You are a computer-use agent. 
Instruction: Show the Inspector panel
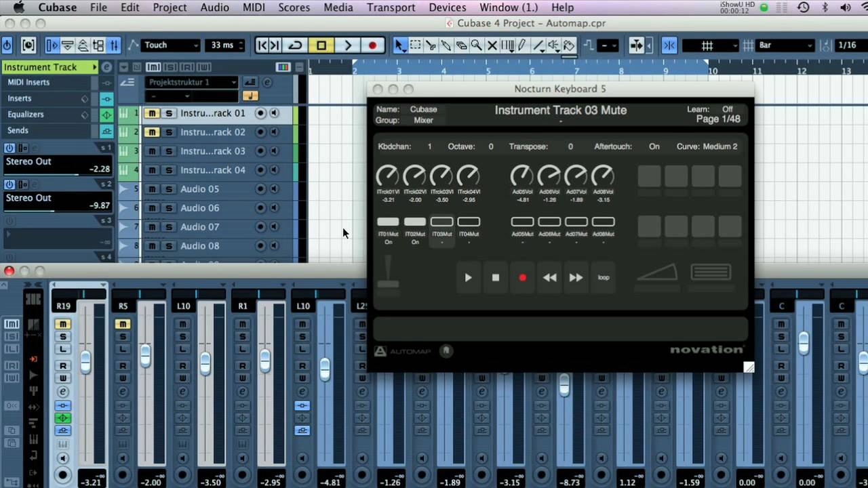(52, 45)
